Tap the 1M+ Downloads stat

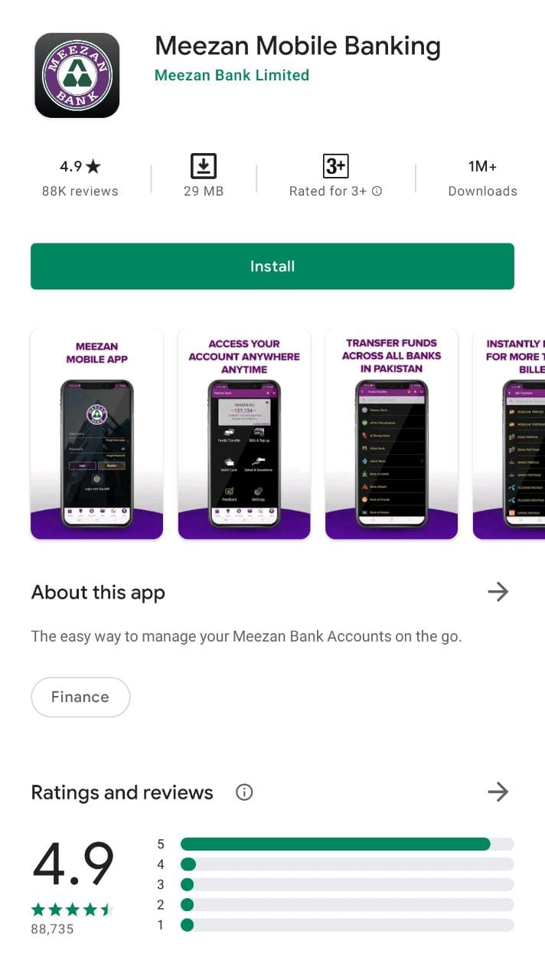(482, 178)
